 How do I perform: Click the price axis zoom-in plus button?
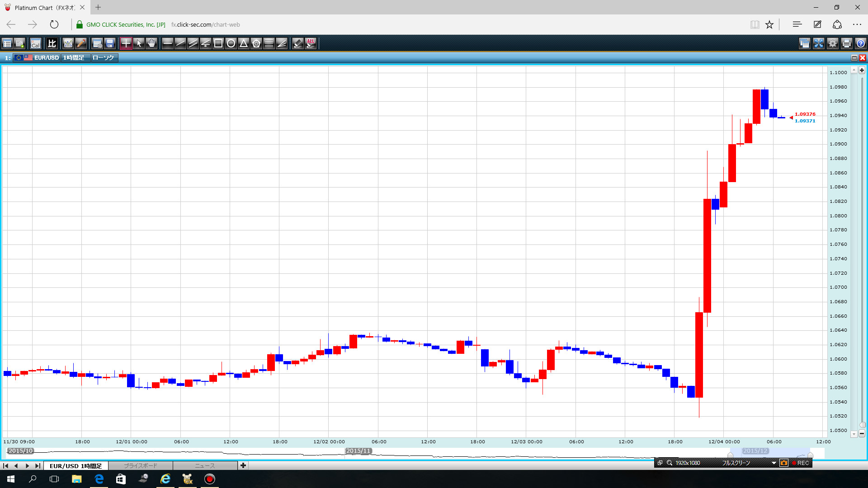(x=862, y=70)
